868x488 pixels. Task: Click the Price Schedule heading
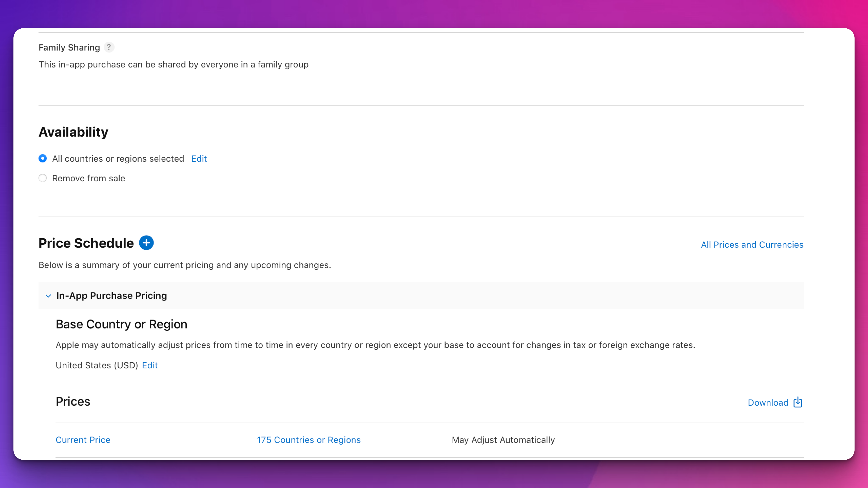tap(86, 243)
